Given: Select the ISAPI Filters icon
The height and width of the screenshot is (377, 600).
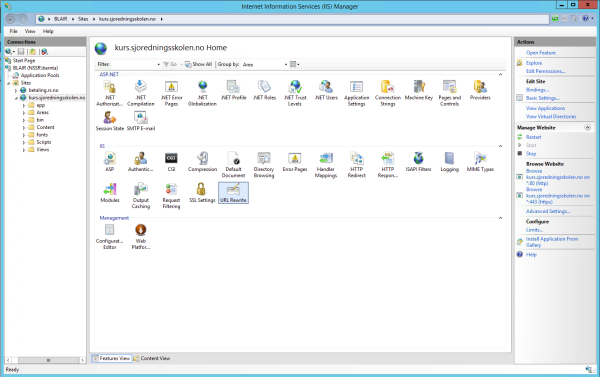Looking at the screenshot, I should coord(419,162).
